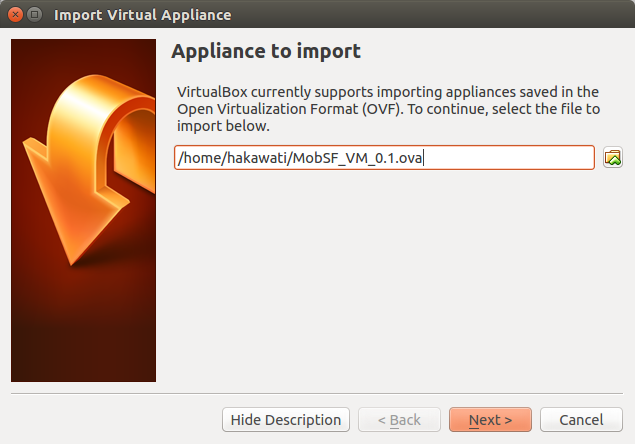The width and height of the screenshot is (635, 444).
Task: Click the Open Virtualization Format (OVF) text
Action: pos(289,109)
